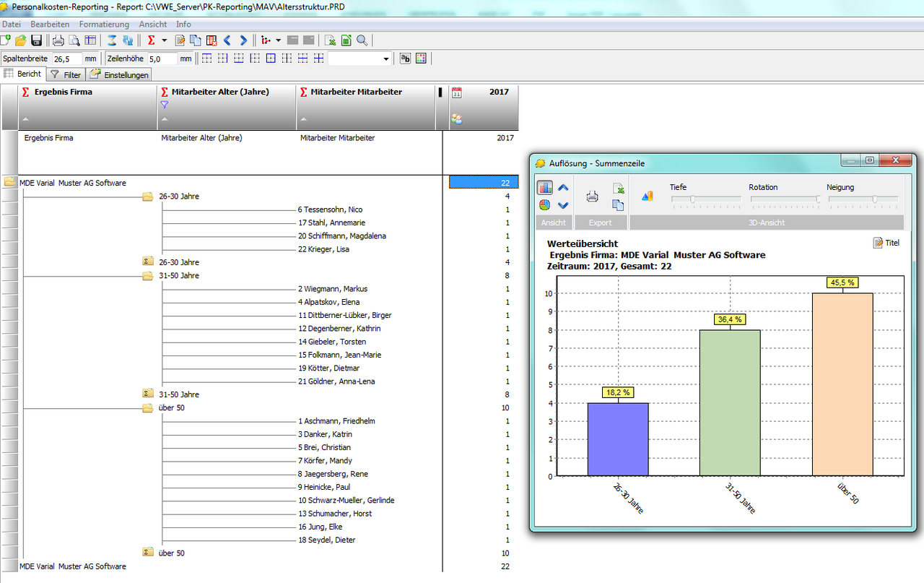Click the up chevron in the Ansicht group

[564, 188]
